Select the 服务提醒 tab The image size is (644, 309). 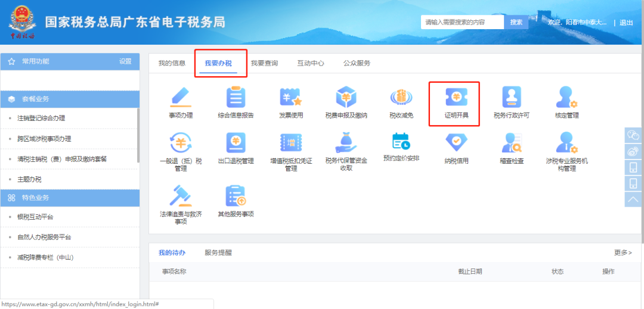[x=218, y=252]
